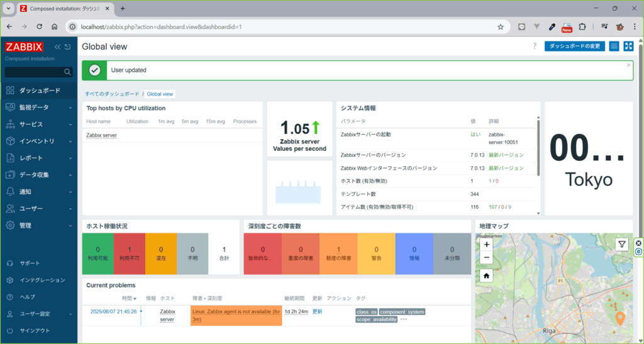The image size is (644, 344).
Task: Click the システム情報 widget scrollbar
Action: (538, 147)
